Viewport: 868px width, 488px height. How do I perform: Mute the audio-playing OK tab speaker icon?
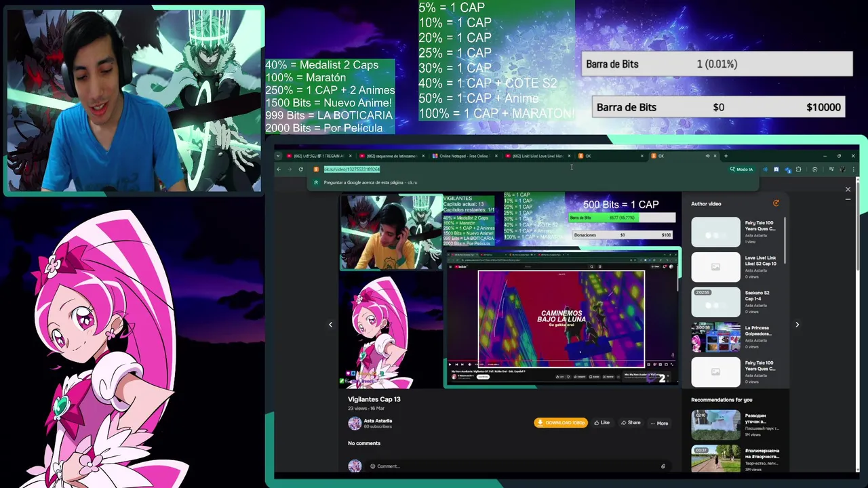click(x=707, y=156)
